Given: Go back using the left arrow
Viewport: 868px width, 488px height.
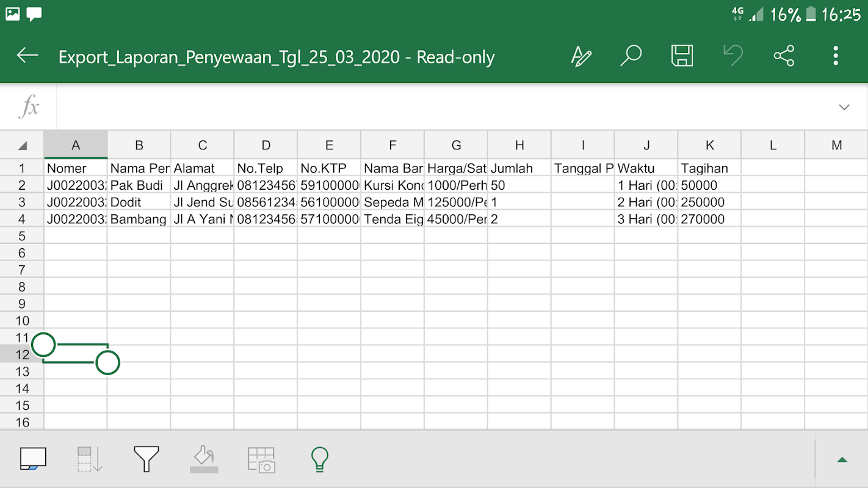Looking at the screenshot, I should pos(27,56).
